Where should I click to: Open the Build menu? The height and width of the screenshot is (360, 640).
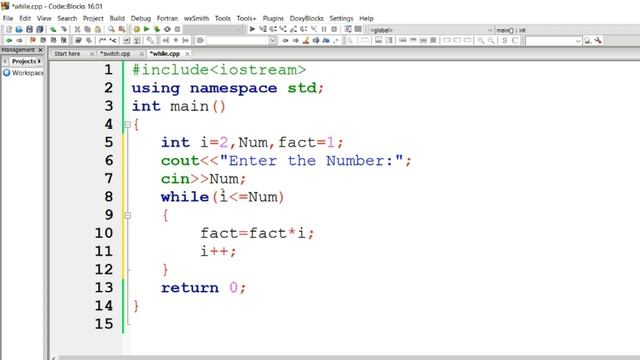coord(117,18)
